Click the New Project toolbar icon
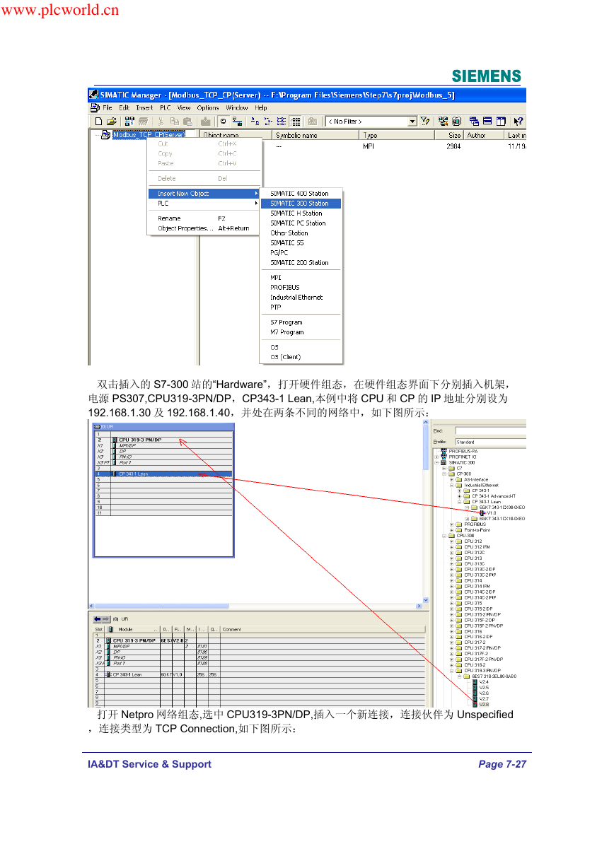This screenshot has width=614, height=868. click(99, 122)
